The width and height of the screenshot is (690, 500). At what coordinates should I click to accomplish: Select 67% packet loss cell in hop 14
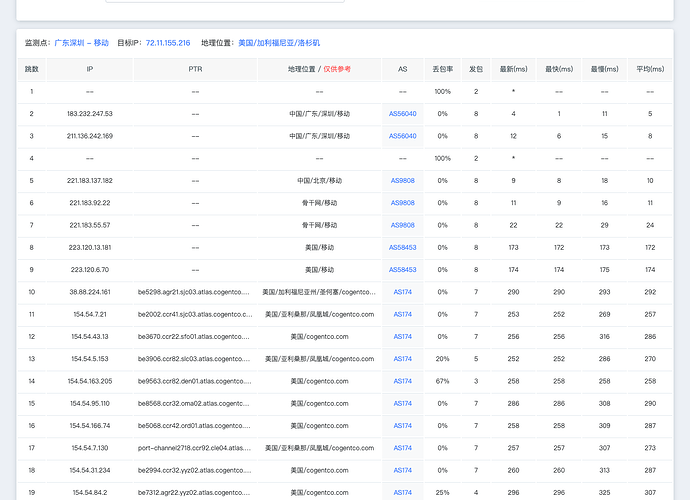(x=443, y=381)
